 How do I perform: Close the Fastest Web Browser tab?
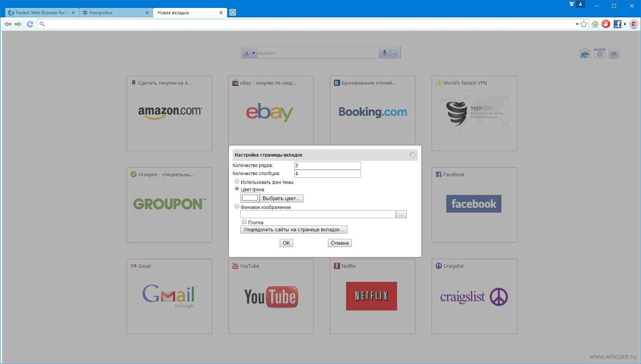[73, 13]
